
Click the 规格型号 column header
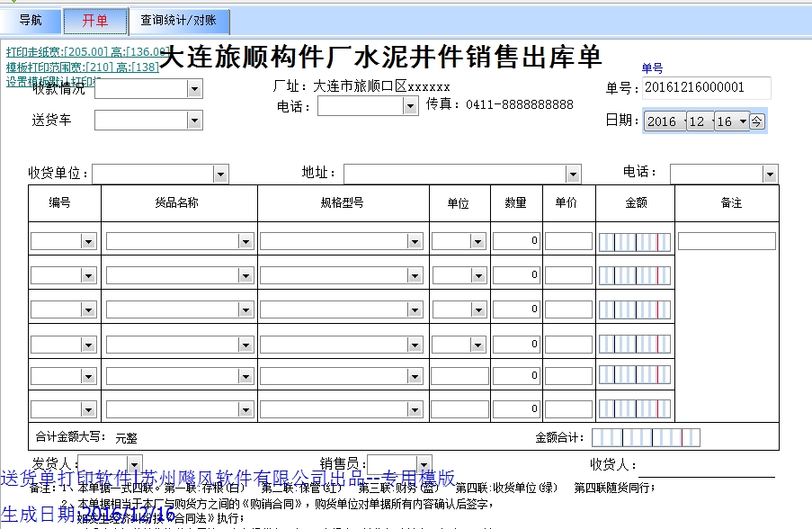tap(342, 202)
